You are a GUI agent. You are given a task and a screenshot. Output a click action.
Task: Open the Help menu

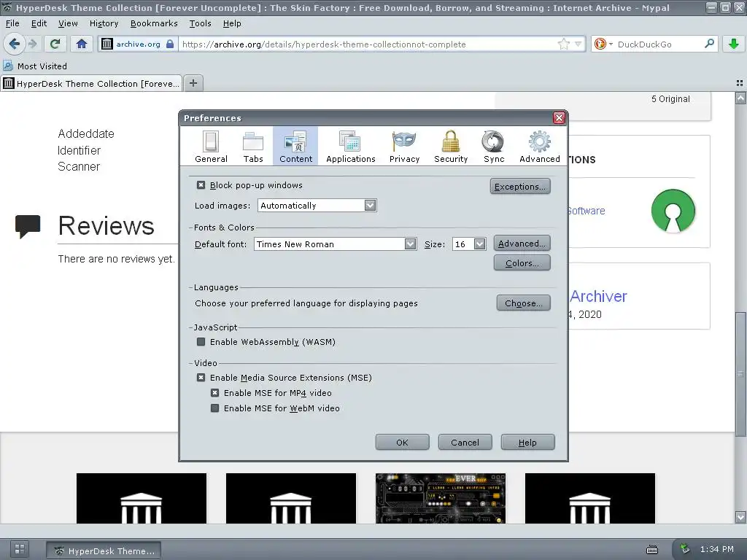(x=232, y=23)
